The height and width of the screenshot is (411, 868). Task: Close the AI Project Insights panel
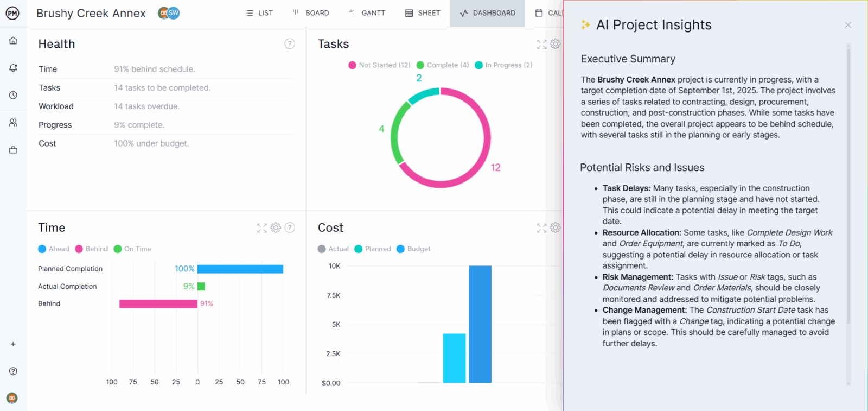848,25
